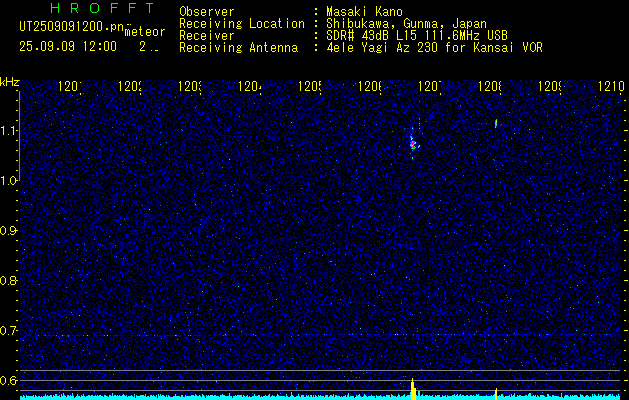The height and width of the screenshot is (400, 629).
Task: Click the Observer label
Action: [x=207, y=12]
